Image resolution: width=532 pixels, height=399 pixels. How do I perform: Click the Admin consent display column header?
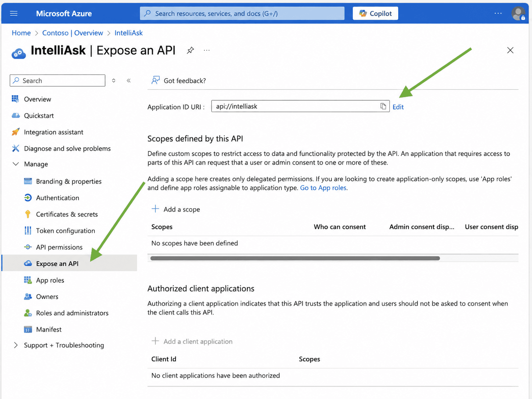[422, 227]
